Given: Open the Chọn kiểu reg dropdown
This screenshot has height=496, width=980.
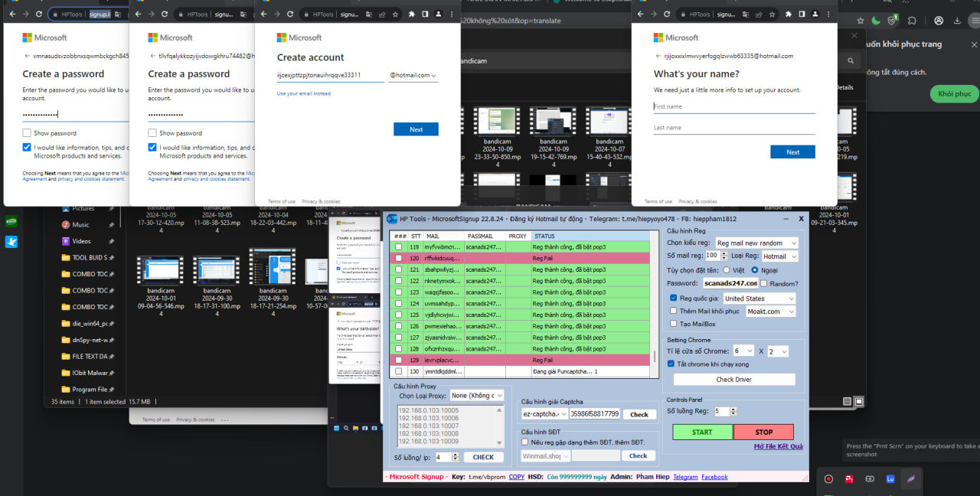Looking at the screenshot, I should tap(756, 243).
